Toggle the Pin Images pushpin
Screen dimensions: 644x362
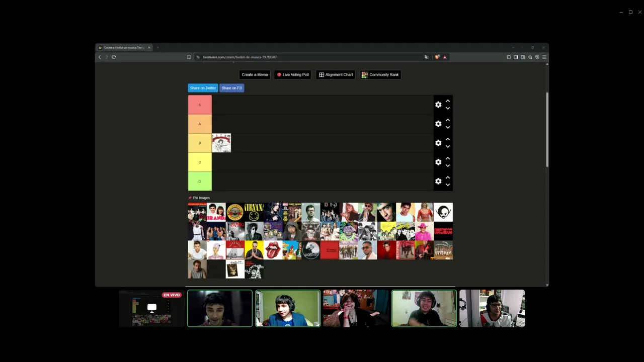click(x=190, y=198)
